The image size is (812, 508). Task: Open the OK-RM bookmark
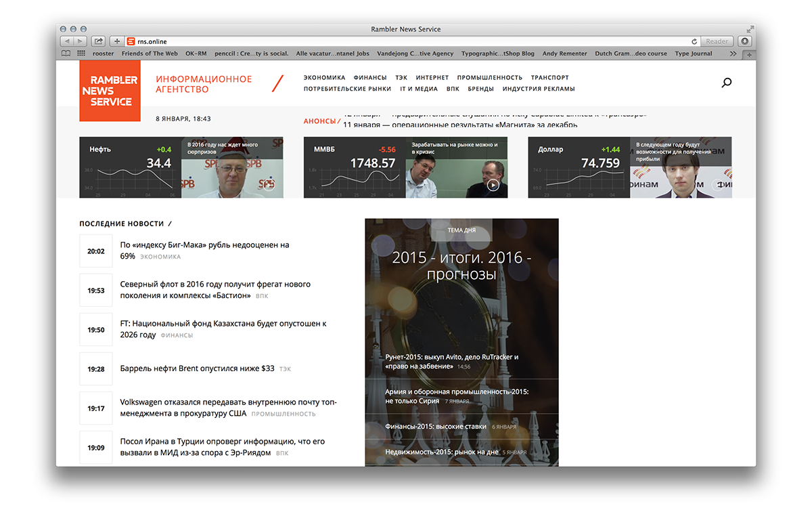pyautogui.click(x=196, y=54)
